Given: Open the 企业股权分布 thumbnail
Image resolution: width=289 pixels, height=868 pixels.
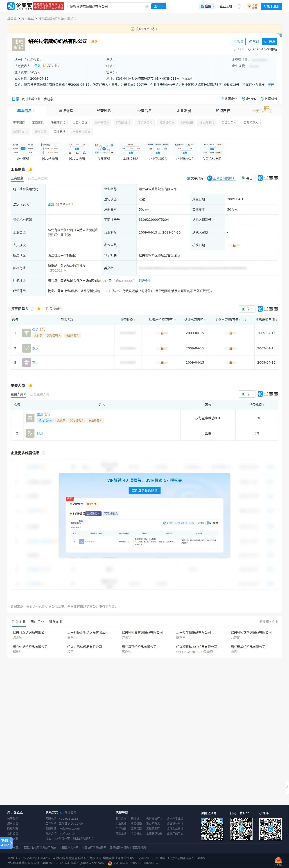Looking at the screenshot, I should (x=185, y=151).
